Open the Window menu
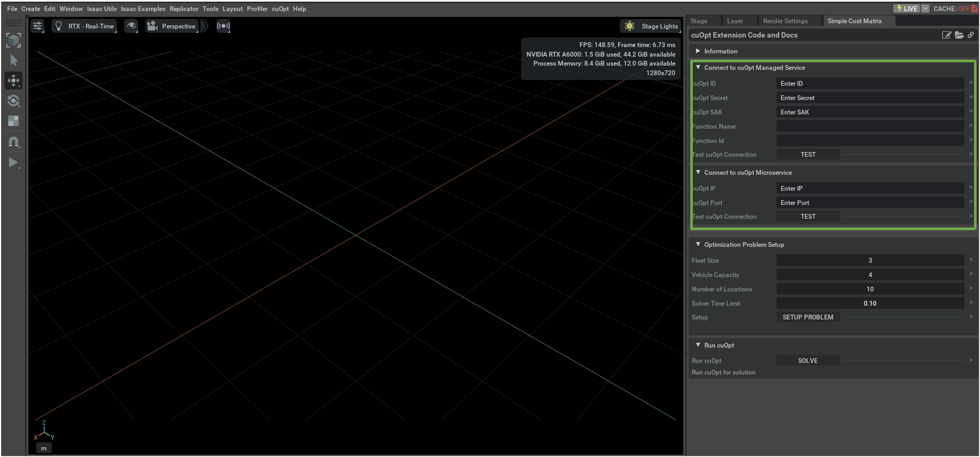 click(x=71, y=9)
